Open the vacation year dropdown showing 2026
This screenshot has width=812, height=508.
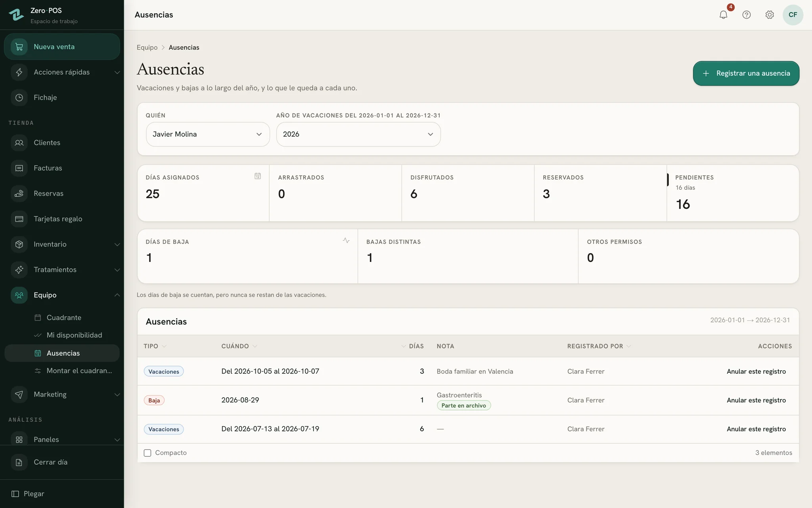click(358, 134)
